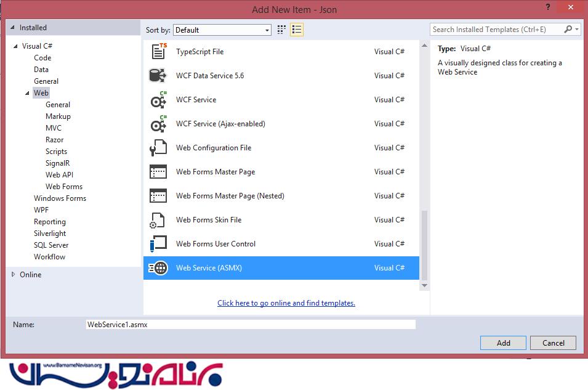588x390 pixels.
Task: Click the TypeScript File template icon
Action: (x=158, y=52)
